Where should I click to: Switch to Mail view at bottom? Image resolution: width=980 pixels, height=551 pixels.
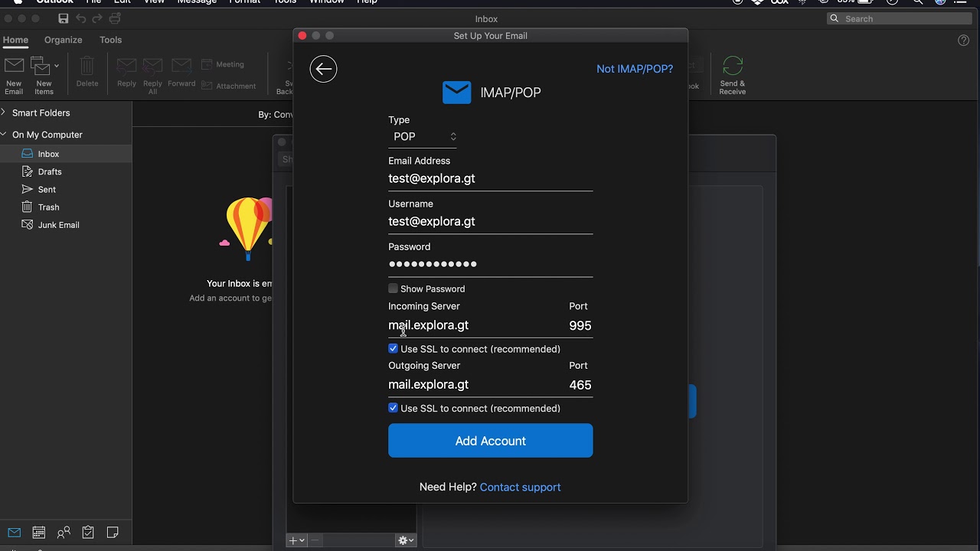[15, 533]
